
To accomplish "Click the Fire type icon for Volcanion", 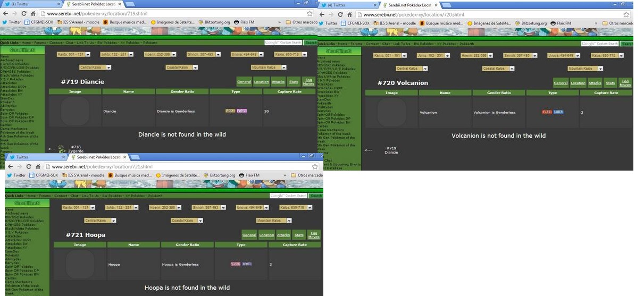I will tap(547, 112).
